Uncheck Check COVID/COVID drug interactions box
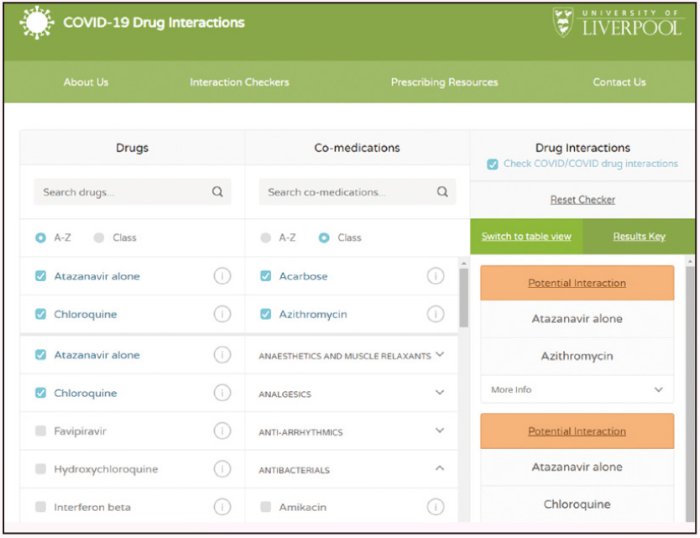 pyautogui.click(x=492, y=164)
